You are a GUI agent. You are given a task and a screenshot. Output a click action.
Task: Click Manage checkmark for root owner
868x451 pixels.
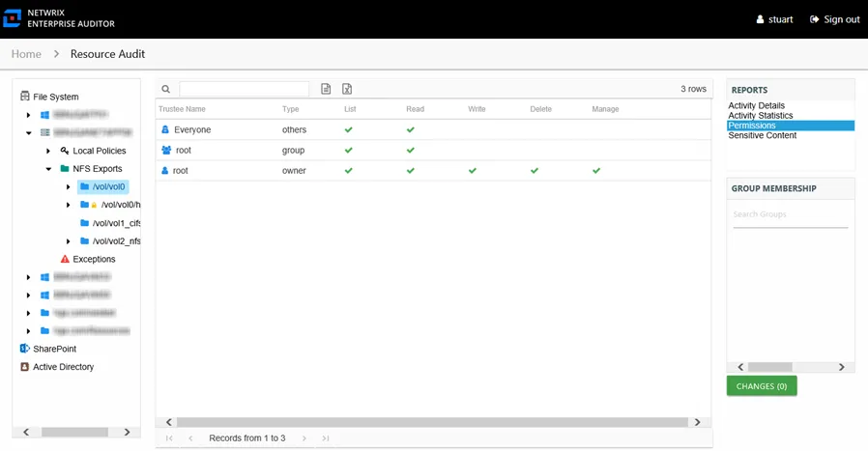point(596,170)
